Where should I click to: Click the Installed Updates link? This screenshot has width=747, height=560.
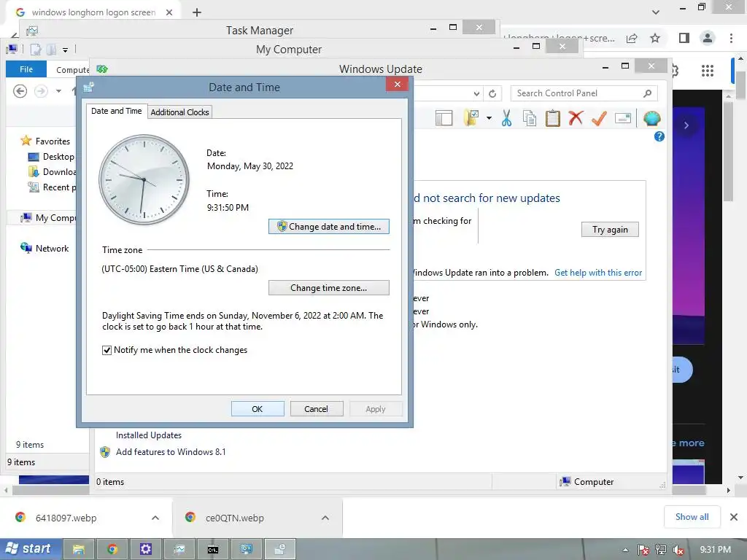(x=149, y=435)
